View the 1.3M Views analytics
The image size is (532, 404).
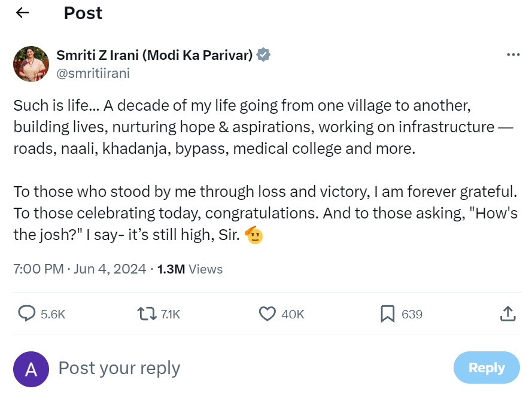[190, 269]
